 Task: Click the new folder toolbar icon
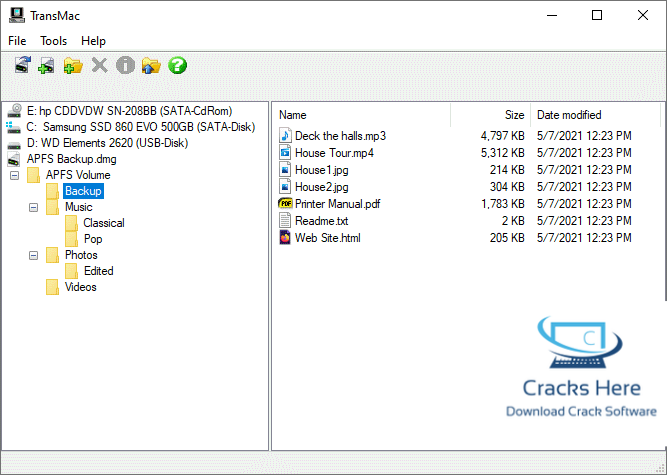(73, 65)
